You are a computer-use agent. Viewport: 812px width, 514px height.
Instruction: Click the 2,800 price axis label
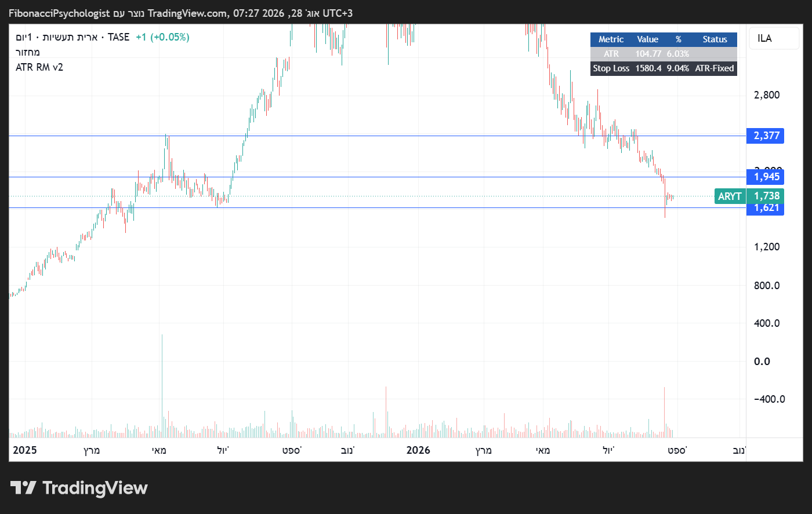(x=767, y=95)
